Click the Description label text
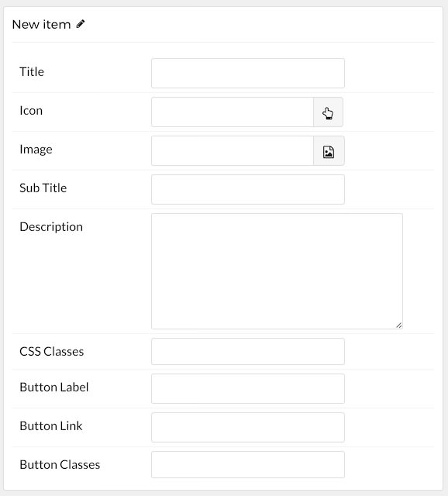 point(51,227)
